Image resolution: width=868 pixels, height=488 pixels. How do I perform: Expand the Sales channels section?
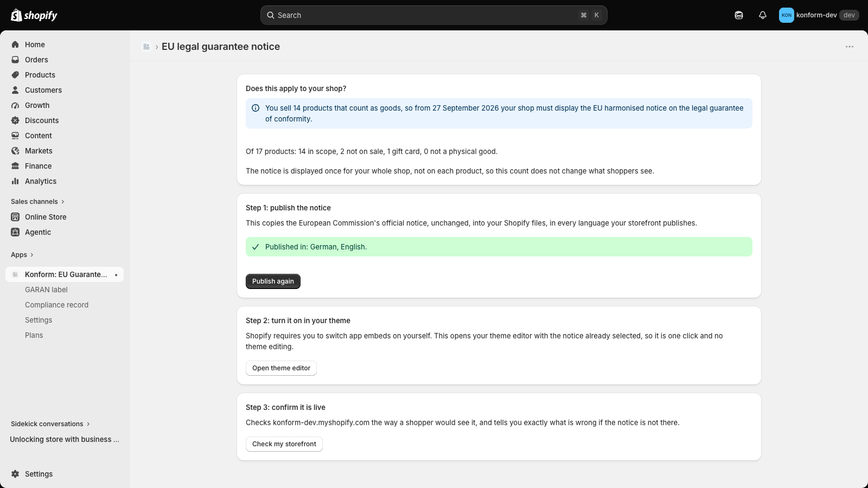point(37,202)
